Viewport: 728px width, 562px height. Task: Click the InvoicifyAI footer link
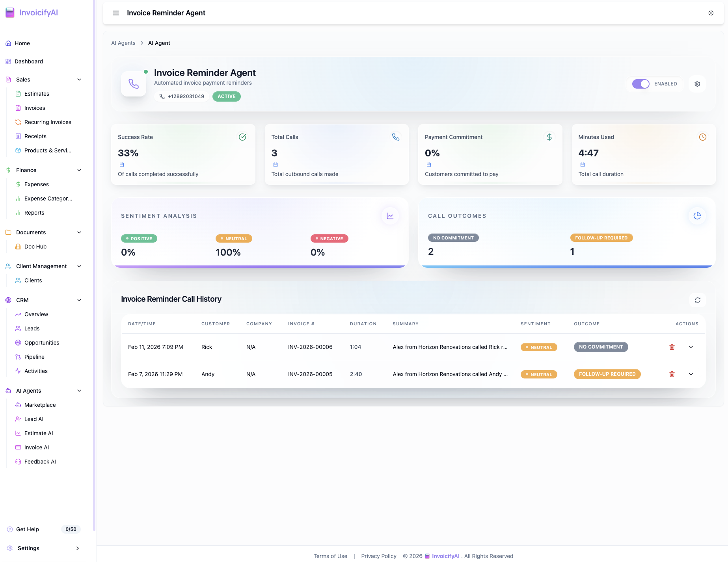coord(445,556)
